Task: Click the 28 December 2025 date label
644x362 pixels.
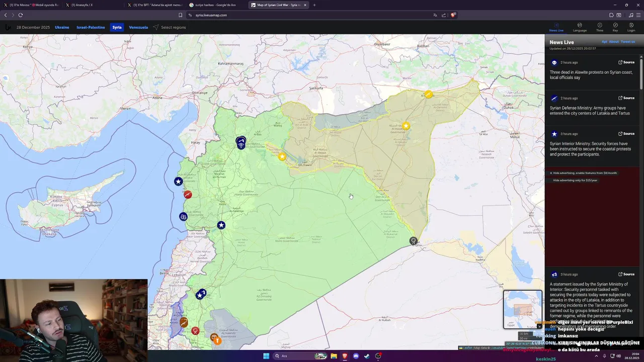Action: pyautogui.click(x=33, y=27)
